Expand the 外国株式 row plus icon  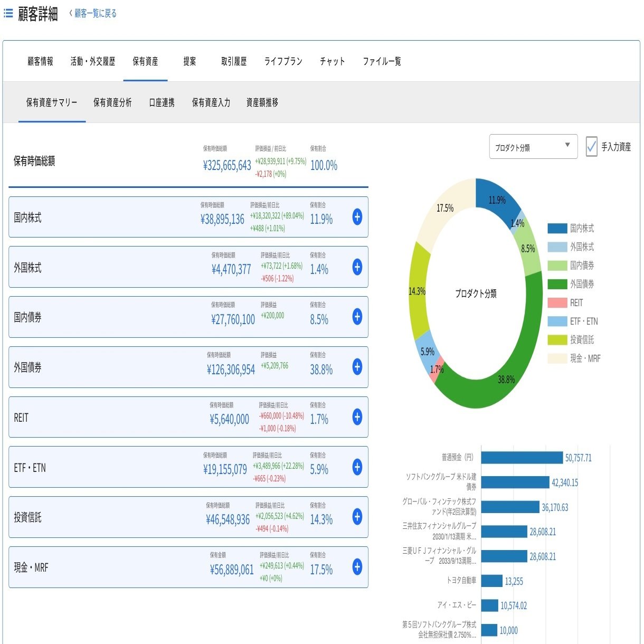point(357,267)
